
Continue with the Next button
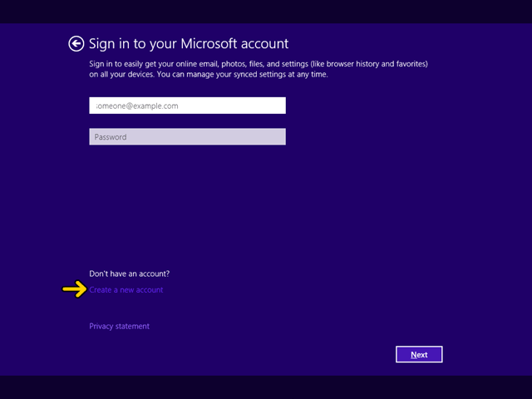click(419, 354)
